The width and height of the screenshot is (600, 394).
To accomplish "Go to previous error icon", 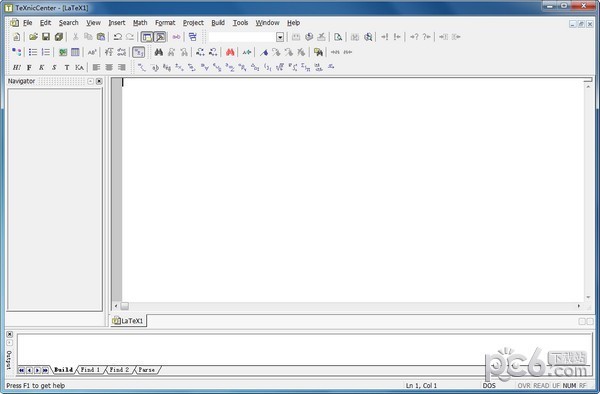I will 397,37.
